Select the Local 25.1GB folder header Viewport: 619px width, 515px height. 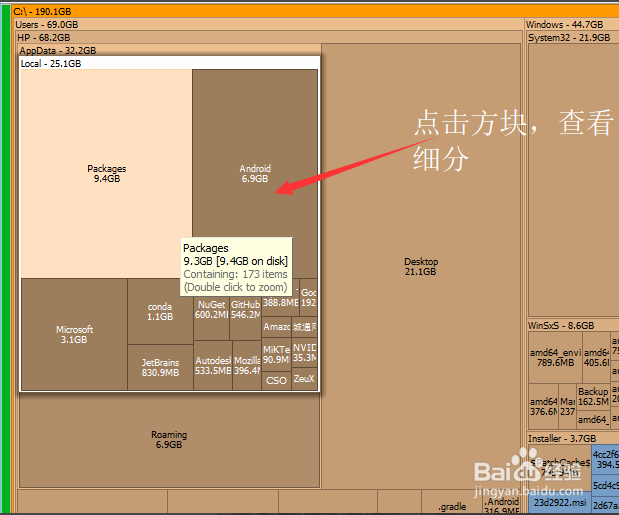(x=170, y=63)
